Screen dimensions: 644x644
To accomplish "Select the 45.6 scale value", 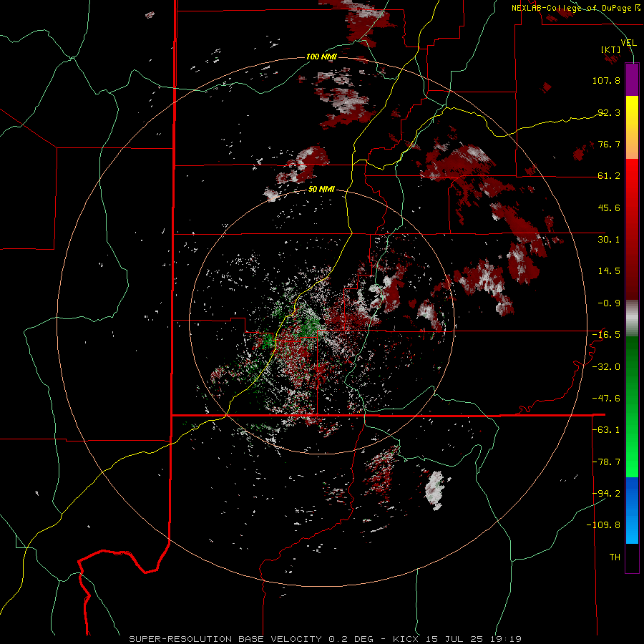I will 609,208.
